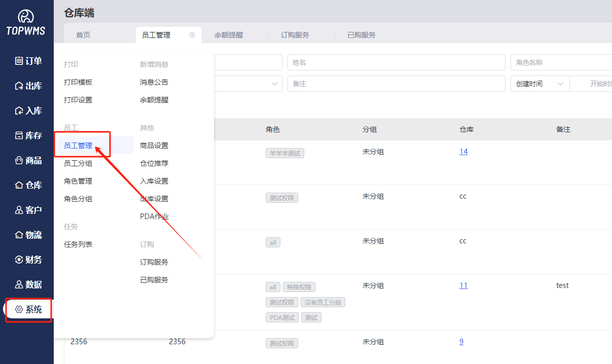Click the 角色 column header
Screen dimensions: 612x364
273,129
